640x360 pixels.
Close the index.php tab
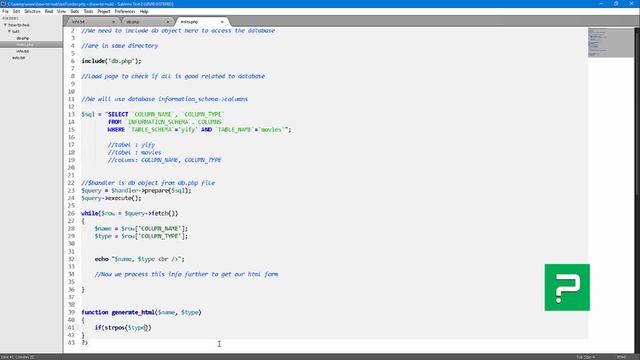[x=222, y=22]
